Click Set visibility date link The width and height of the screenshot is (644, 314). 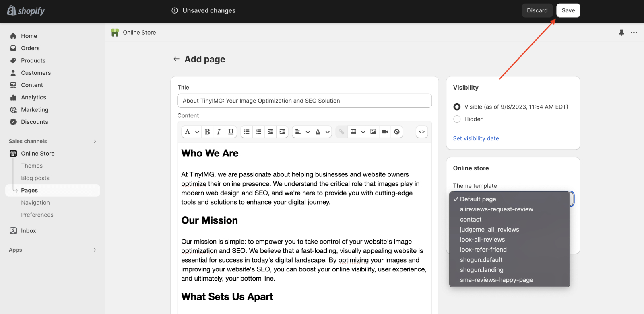coord(476,138)
